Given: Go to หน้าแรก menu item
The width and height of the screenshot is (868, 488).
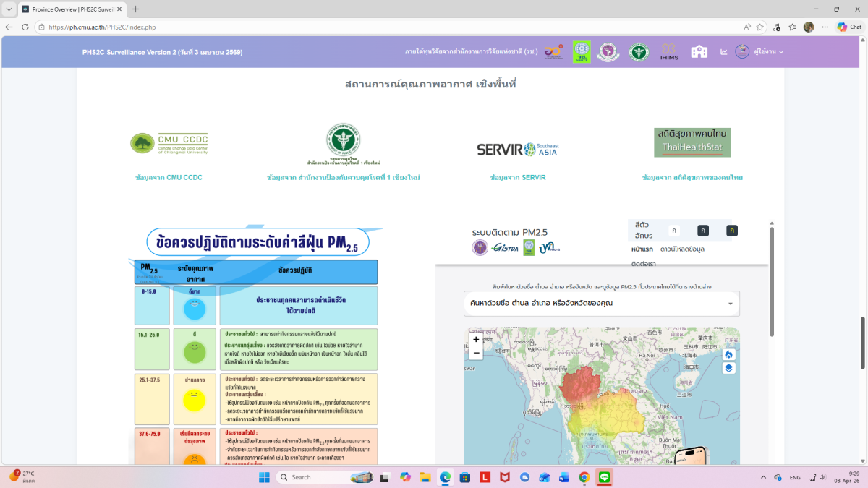Looking at the screenshot, I should pyautogui.click(x=642, y=249).
